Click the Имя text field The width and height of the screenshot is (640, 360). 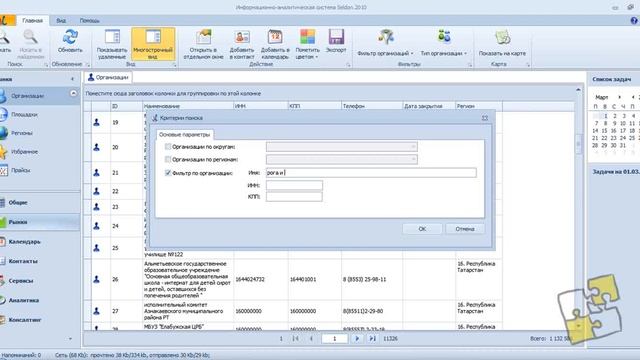pyautogui.click(x=371, y=173)
